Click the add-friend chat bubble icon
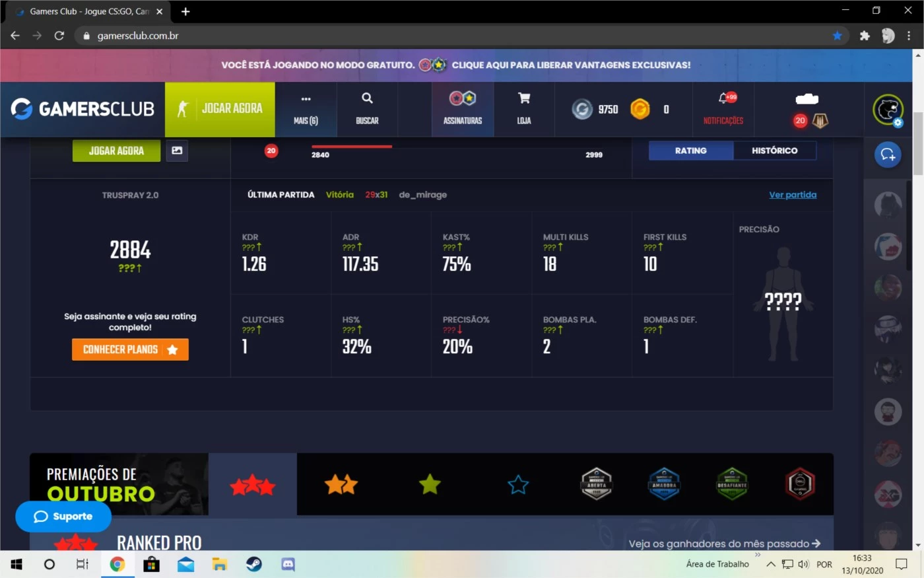 888,155
